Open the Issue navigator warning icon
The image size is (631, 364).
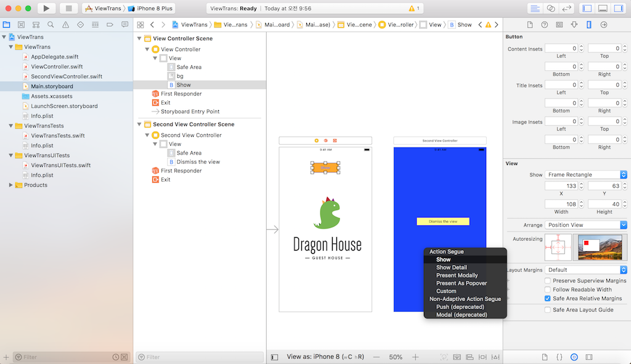coord(65,25)
